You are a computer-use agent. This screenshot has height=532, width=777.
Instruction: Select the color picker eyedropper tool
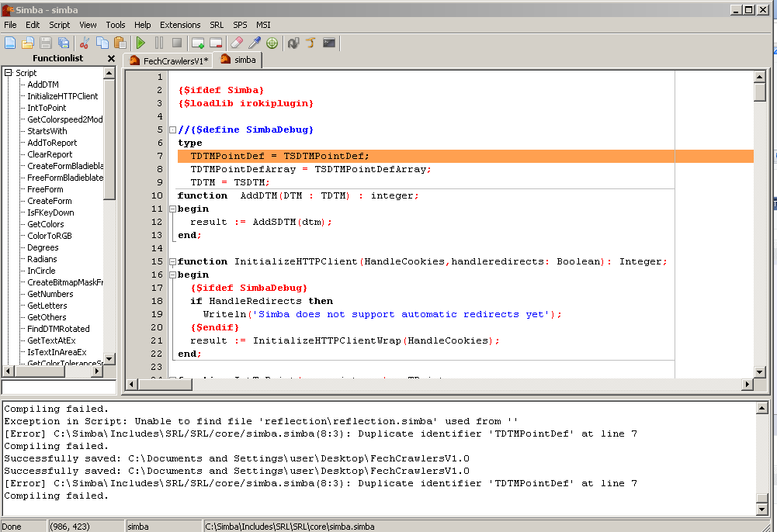(x=255, y=43)
